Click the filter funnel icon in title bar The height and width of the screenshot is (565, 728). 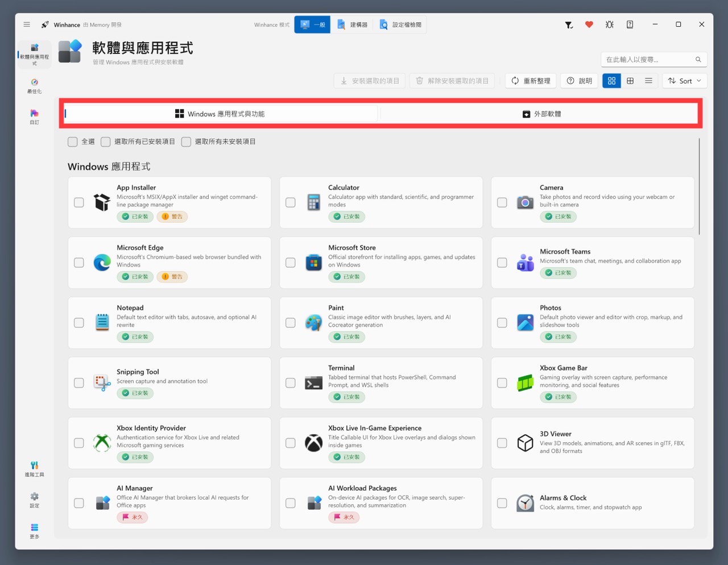[568, 24]
